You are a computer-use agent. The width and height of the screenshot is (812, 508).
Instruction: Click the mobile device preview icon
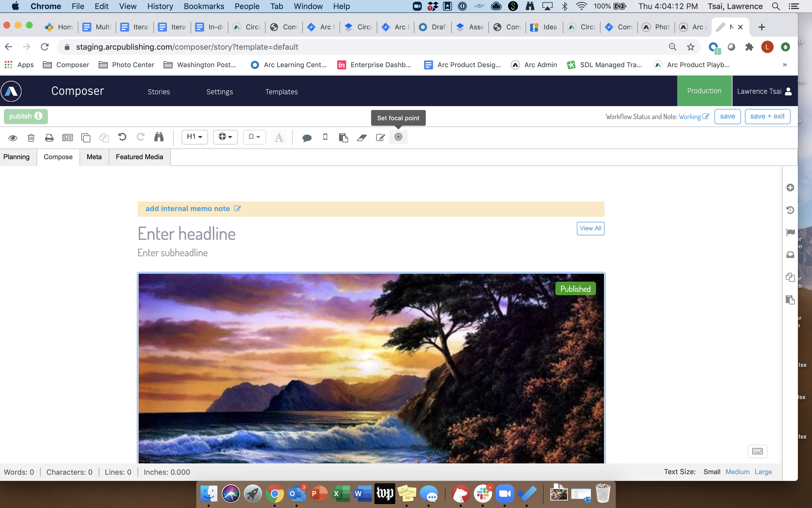(x=325, y=137)
